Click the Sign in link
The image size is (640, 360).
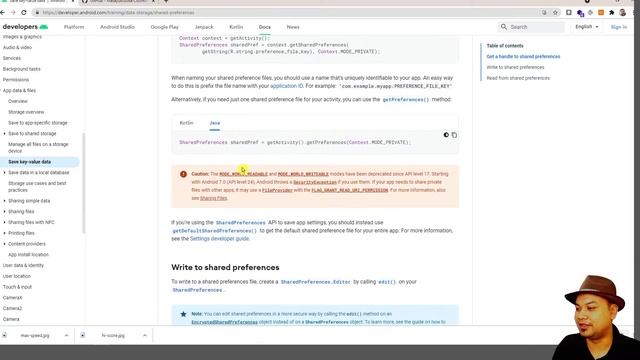(x=619, y=27)
